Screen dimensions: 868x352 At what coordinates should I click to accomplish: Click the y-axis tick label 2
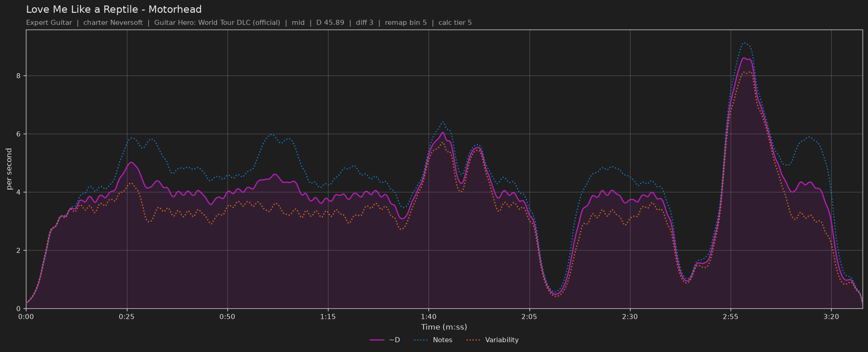[20, 251]
